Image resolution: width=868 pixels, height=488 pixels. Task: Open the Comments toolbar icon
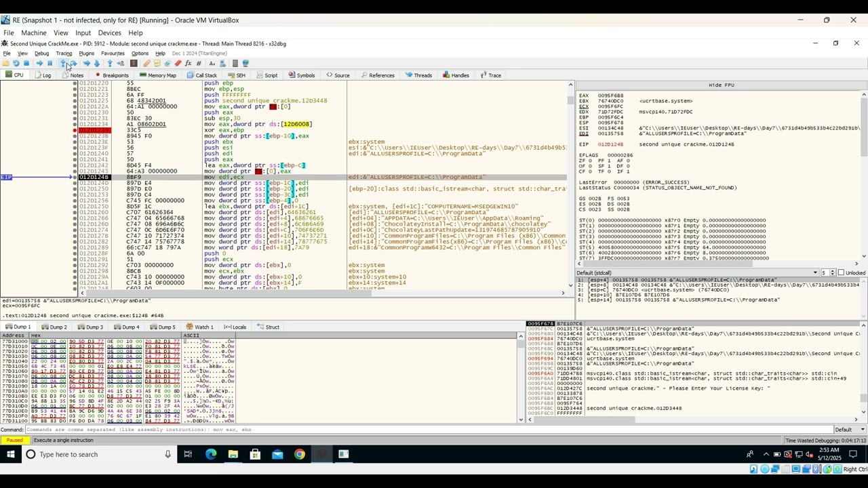pyautogui.click(x=157, y=63)
